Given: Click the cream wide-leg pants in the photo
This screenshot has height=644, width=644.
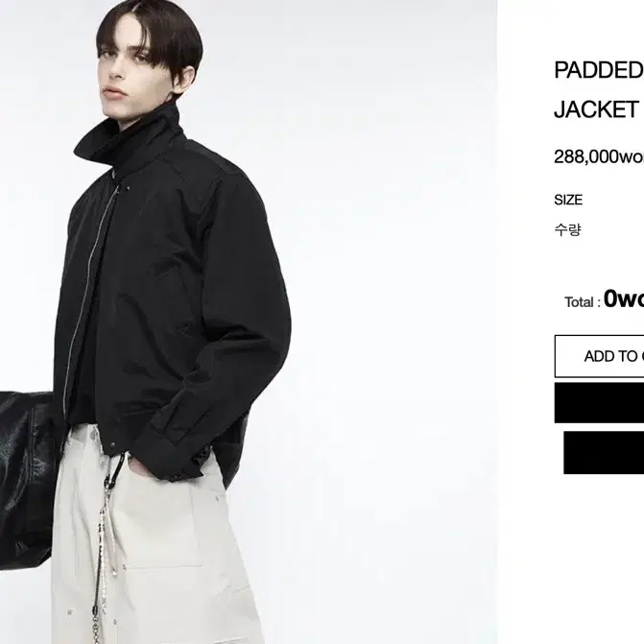Looking at the screenshot, I should coord(156,542).
